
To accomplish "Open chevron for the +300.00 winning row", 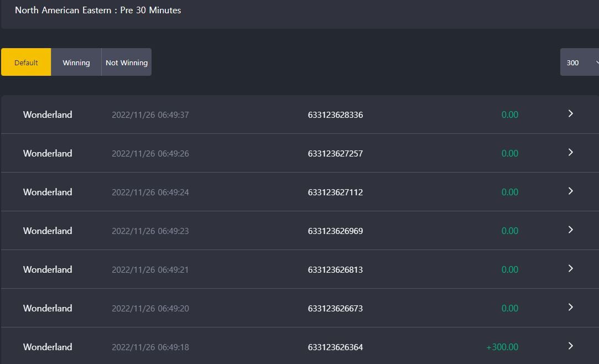I will pos(570,346).
